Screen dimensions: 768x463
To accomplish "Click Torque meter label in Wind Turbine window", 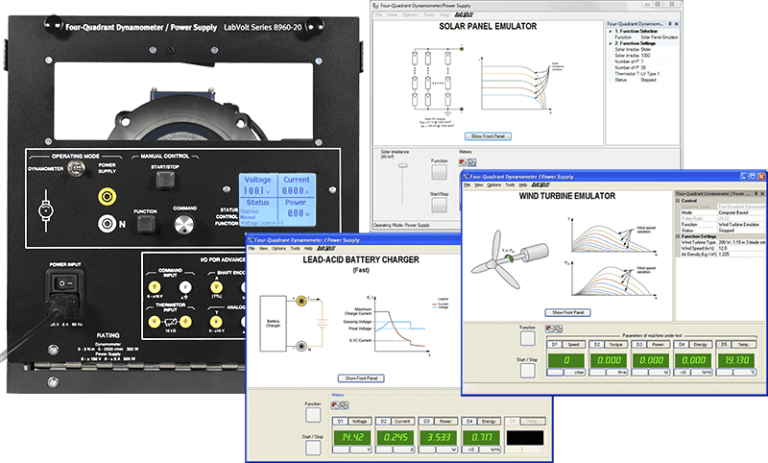I will pos(616,344).
